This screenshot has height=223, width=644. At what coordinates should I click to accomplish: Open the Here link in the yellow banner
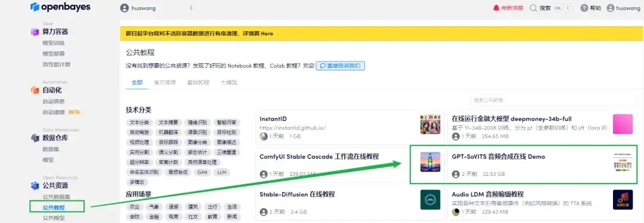267,33
